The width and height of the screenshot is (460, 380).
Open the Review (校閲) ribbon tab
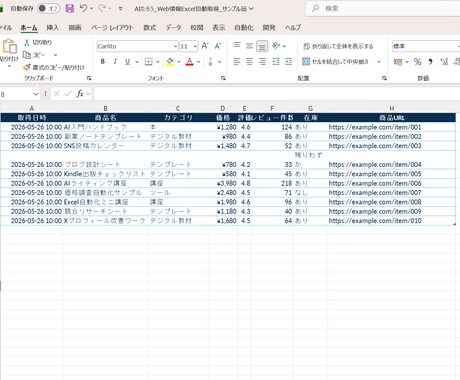click(197, 28)
